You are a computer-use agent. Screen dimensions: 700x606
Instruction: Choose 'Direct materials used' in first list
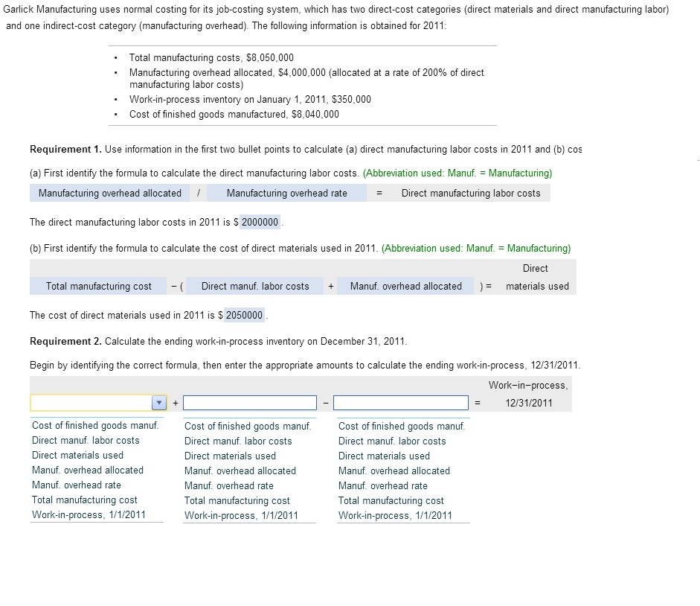coord(77,455)
